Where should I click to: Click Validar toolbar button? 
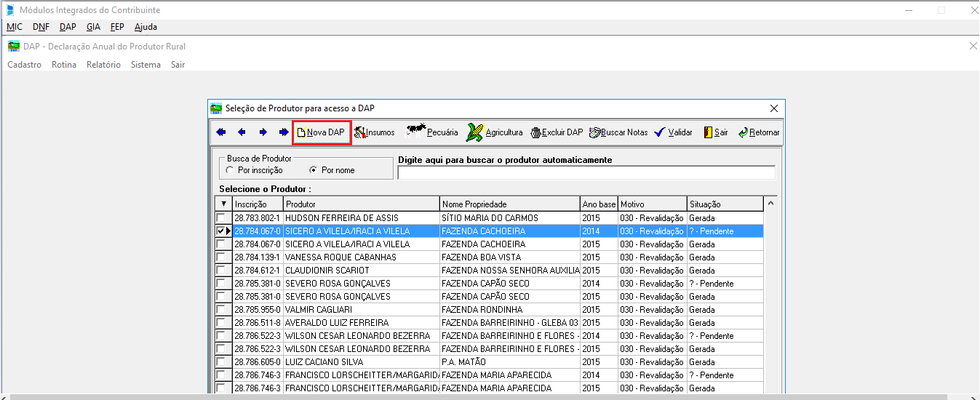click(x=673, y=132)
